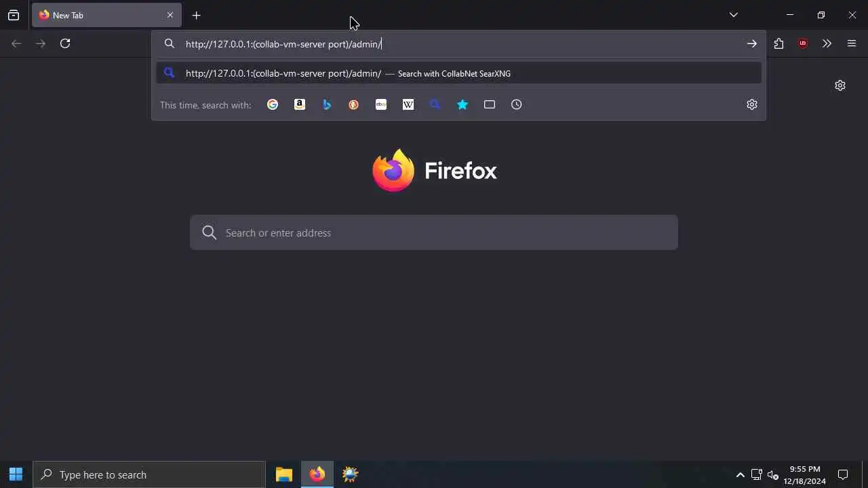Open volume control tray icon
The image size is (868, 488).
coord(773,474)
